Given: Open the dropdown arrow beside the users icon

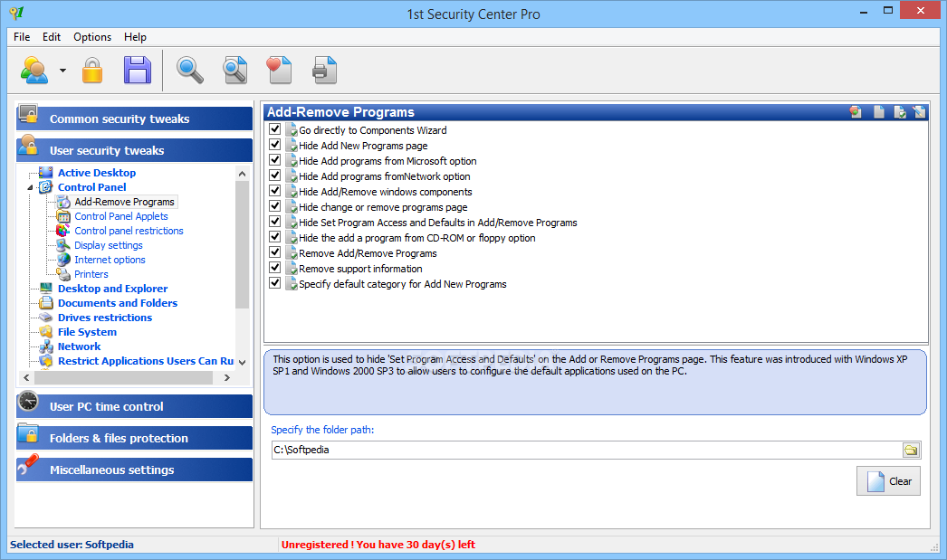Looking at the screenshot, I should tap(62, 71).
